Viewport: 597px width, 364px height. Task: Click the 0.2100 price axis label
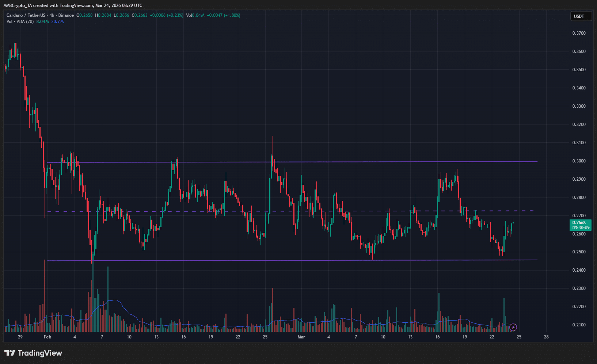tap(579, 325)
